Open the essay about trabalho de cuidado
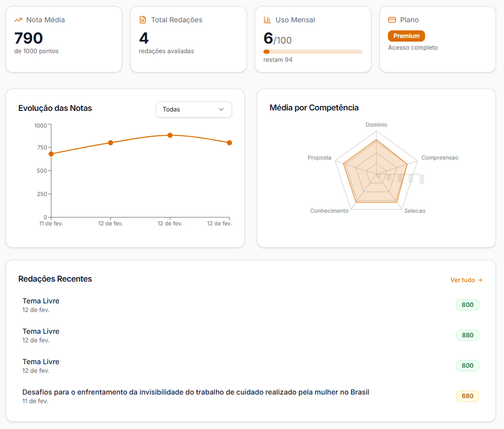 click(196, 392)
